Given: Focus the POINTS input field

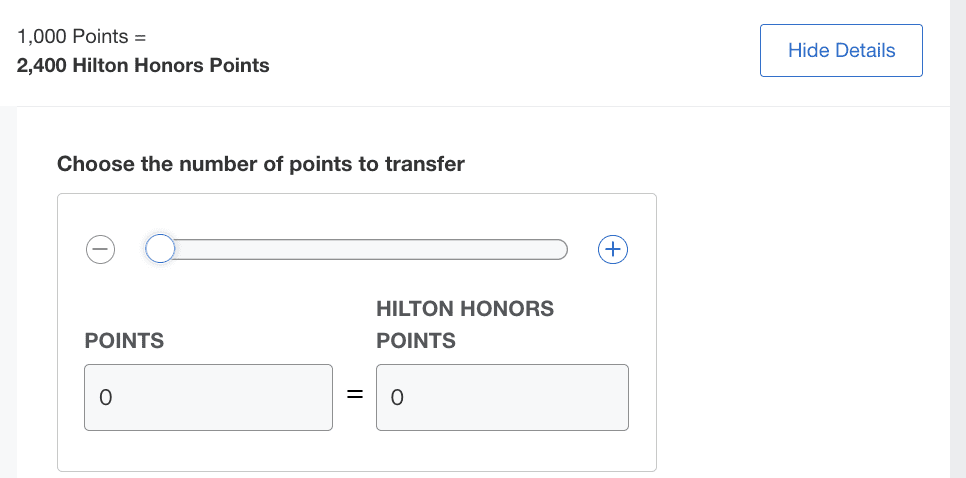Looking at the screenshot, I should point(208,397).
